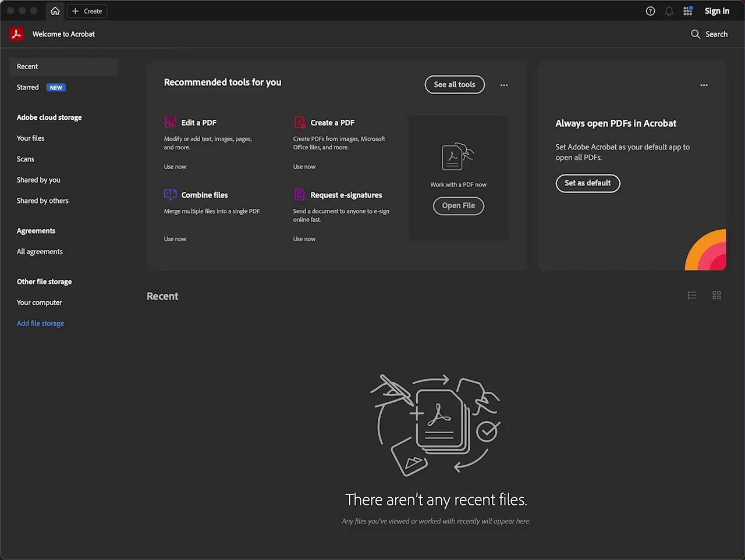The height and width of the screenshot is (560, 745).
Task: Click the NEW badge beside Starred
Action: click(x=56, y=88)
